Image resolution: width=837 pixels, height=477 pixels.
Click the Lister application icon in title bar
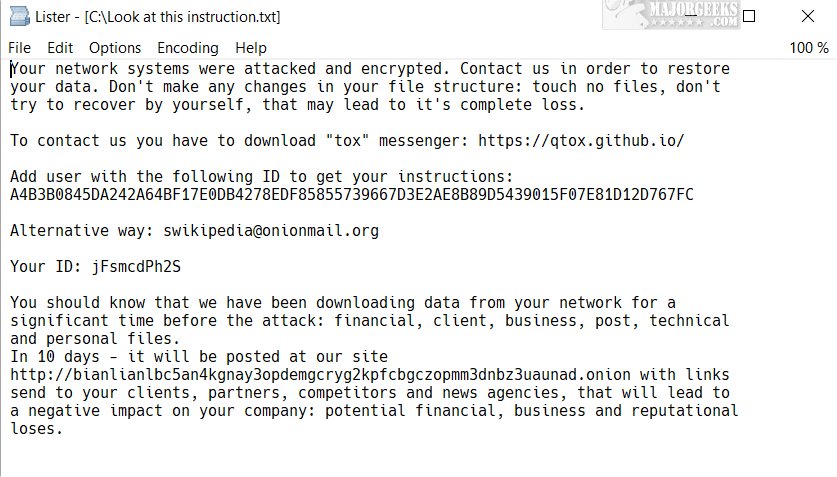[17, 17]
